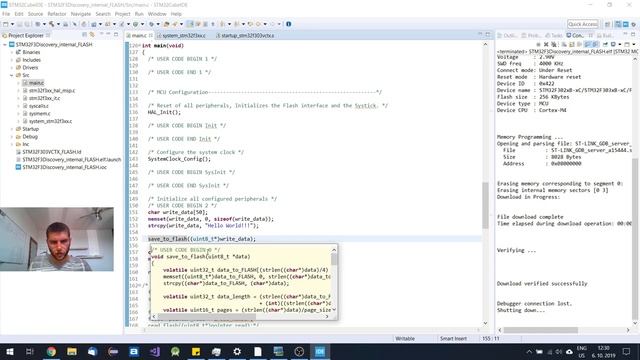Open File Explorer from the taskbar
640x360 pixels.
[x=72, y=351]
